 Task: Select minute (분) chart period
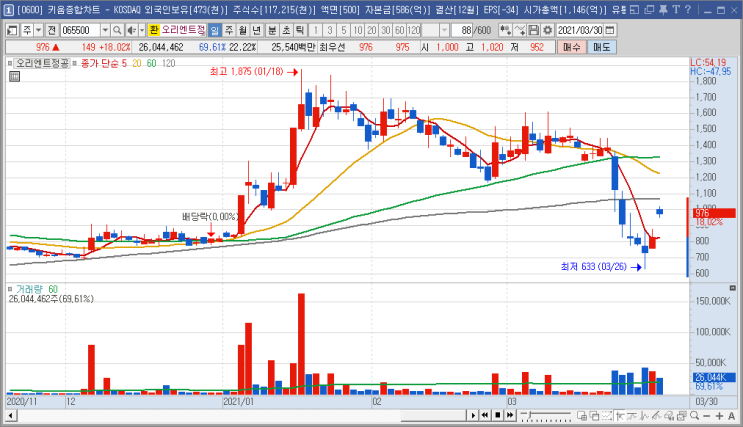tap(272, 30)
